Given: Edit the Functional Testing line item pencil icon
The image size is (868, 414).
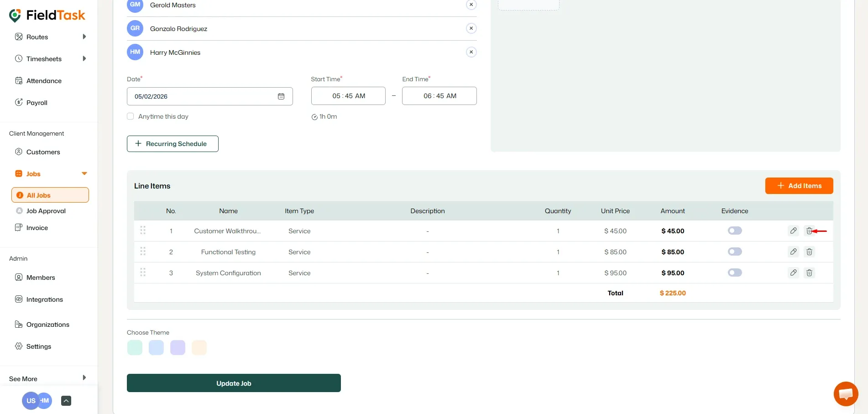Looking at the screenshot, I should [793, 252].
